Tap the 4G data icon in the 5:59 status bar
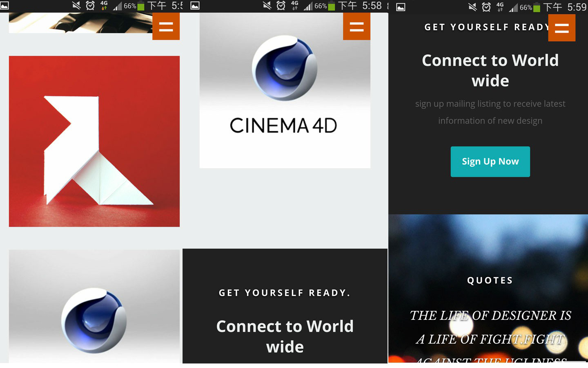Image resolution: width=588 pixels, height=368 pixels. coord(500,7)
